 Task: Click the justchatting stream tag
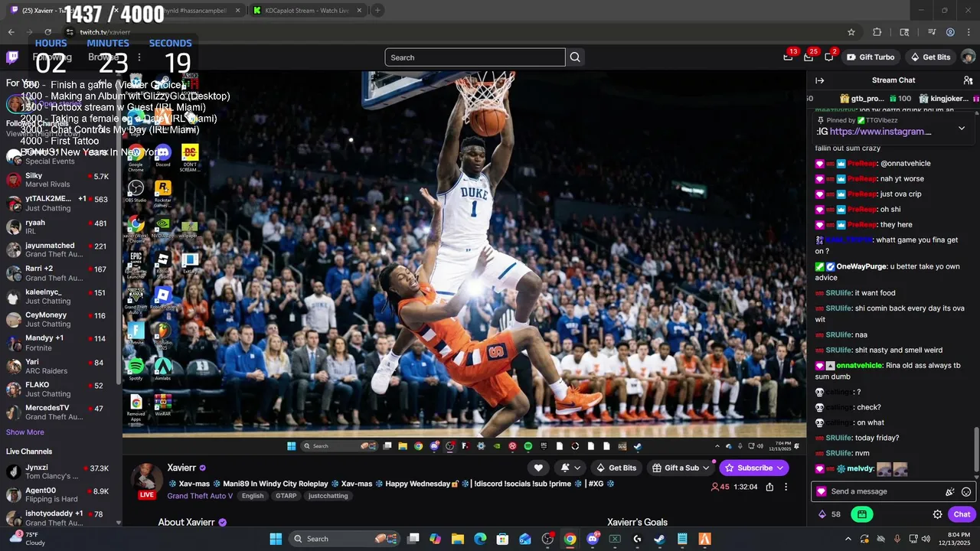point(328,496)
